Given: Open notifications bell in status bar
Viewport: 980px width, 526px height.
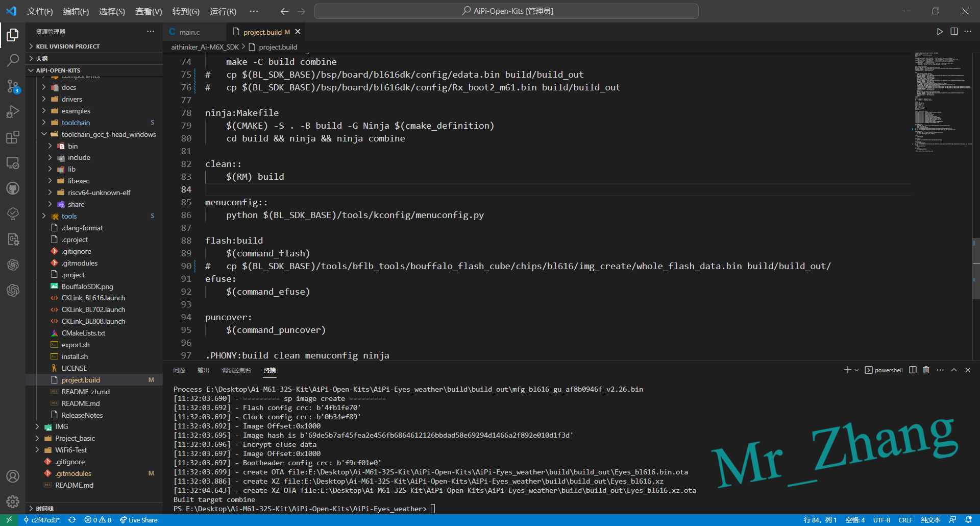Looking at the screenshot, I should click(x=968, y=520).
